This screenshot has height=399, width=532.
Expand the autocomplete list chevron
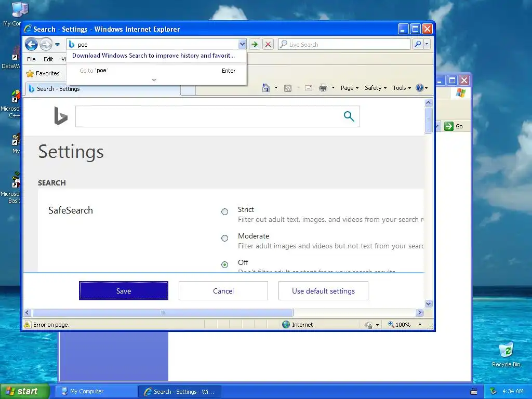[x=154, y=81]
